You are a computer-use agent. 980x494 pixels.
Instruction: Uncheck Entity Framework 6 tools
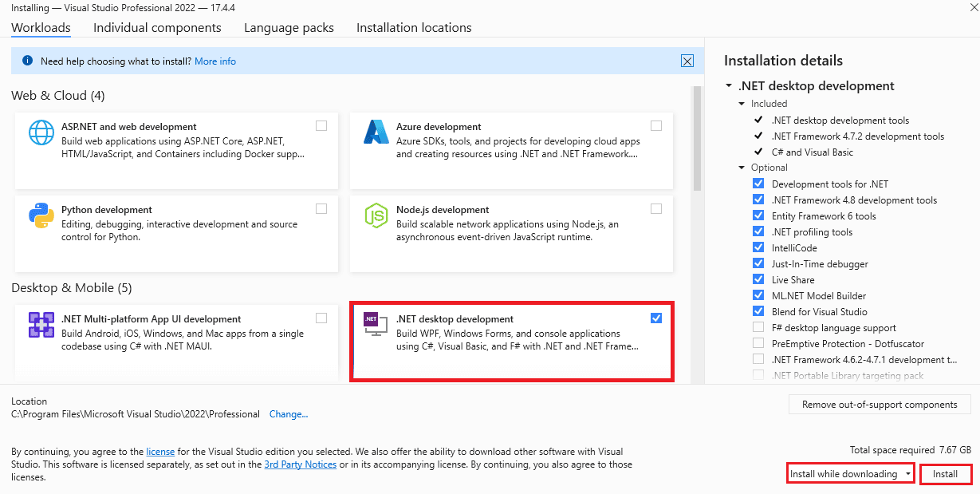758,215
